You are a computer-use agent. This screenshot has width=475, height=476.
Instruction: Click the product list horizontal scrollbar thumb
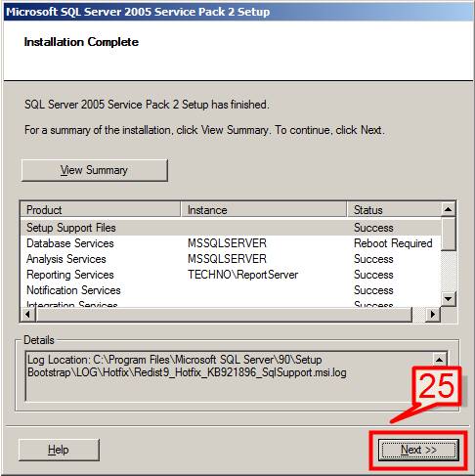pos(224,315)
